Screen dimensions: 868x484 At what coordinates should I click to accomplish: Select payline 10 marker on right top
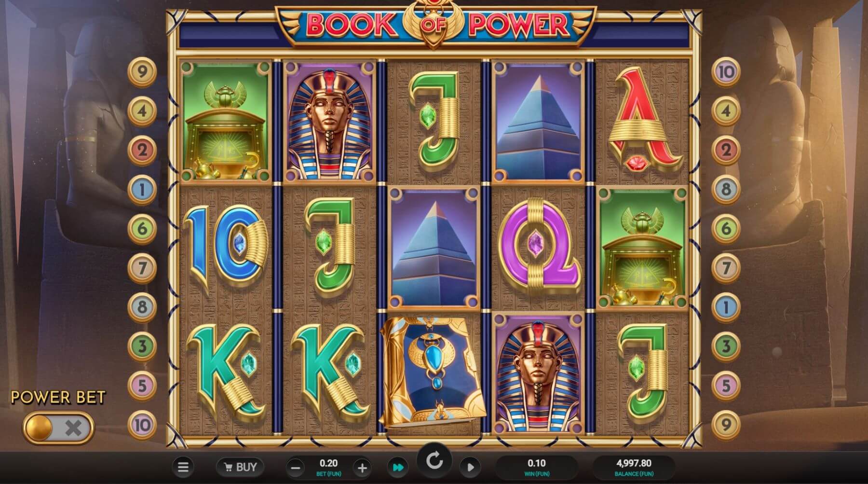coord(726,72)
